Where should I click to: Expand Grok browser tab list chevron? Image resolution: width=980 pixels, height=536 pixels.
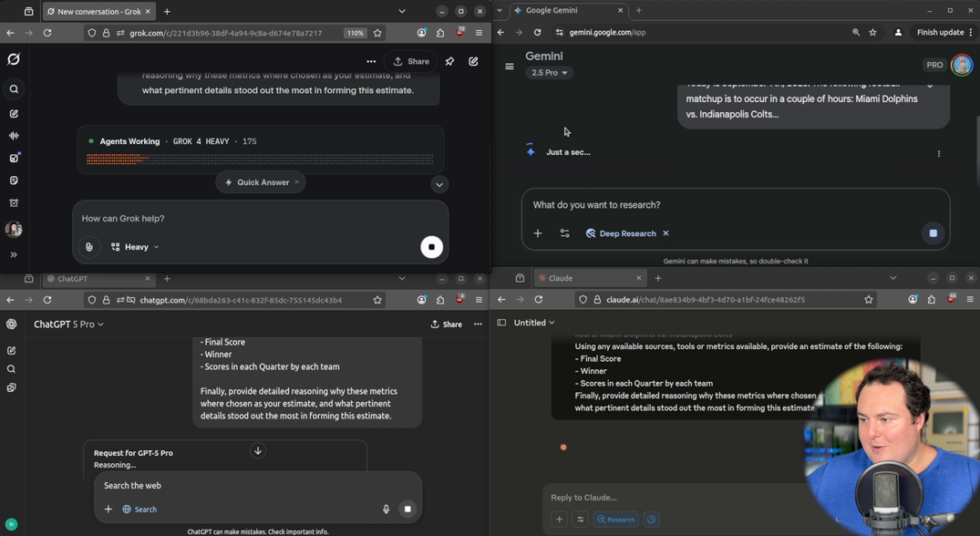click(402, 11)
